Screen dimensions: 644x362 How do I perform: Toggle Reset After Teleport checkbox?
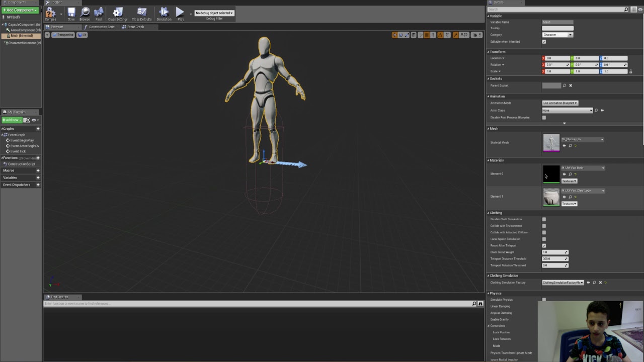point(544,245)
